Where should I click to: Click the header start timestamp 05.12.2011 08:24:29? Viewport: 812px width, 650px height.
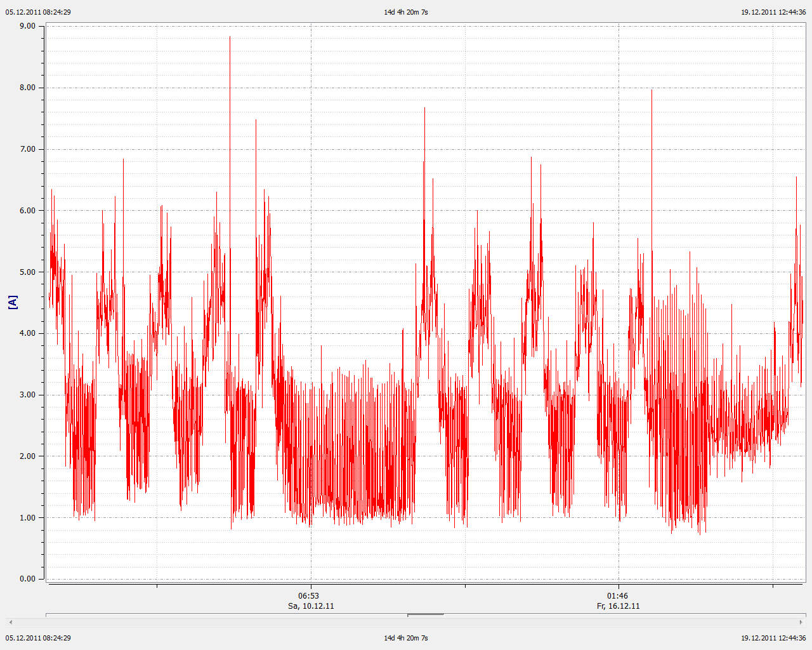point(38,12)
